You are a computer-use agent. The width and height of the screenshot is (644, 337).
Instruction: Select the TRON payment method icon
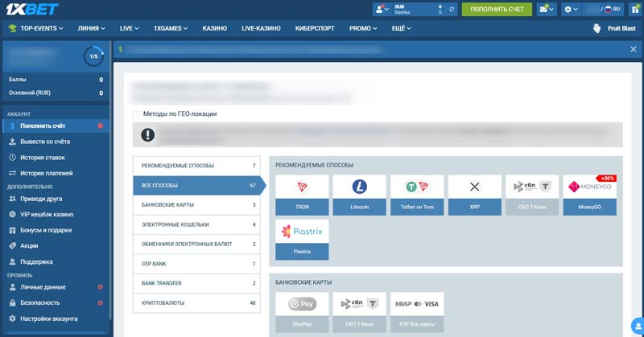point(302,195)
